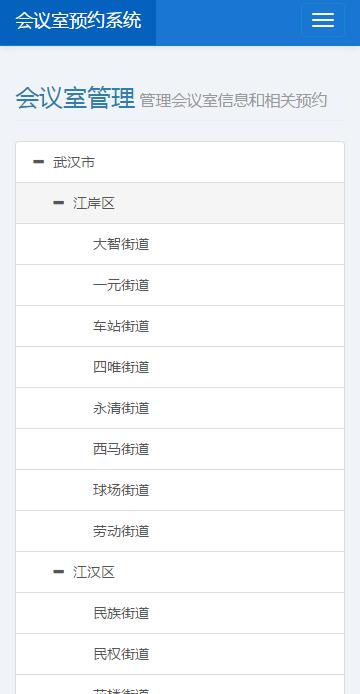Select 永清街道 in the tree
Image resolution: width=360 pixels, height=694 pixels.
(x=180, y=408)
